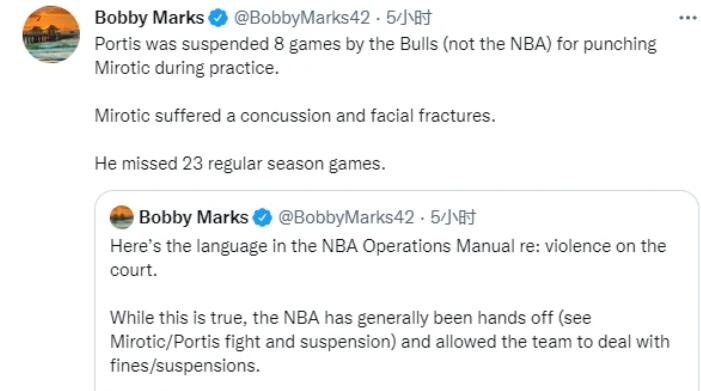The height and width of the screenshot is (391, 701).
Task: Click the verified badge inside the quoted tweet
Action: click(x=262, y=218)
